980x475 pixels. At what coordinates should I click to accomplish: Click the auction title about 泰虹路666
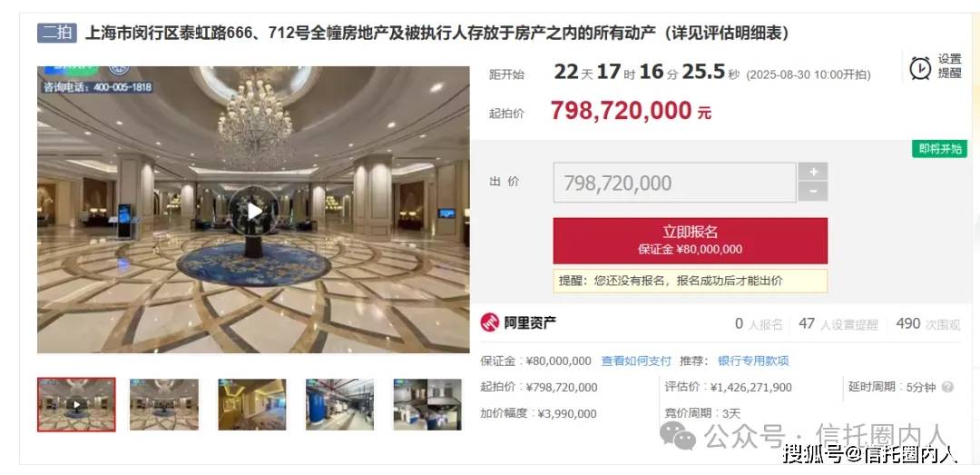pyautogui.click(x=436, y=34)
